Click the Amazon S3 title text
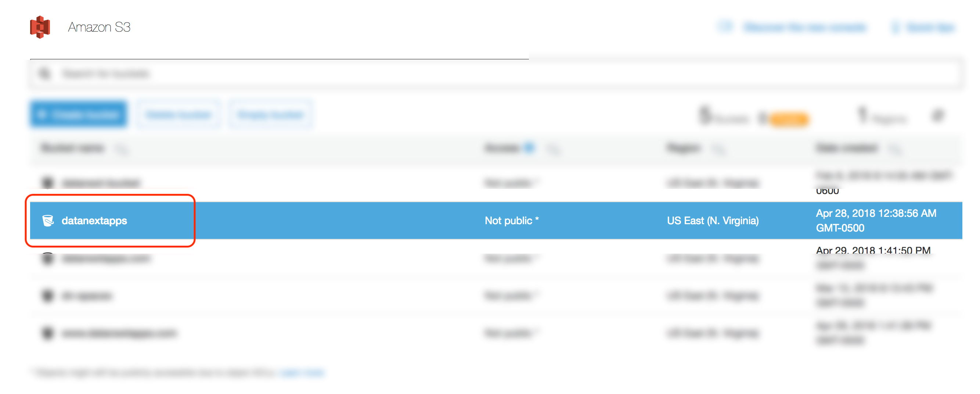980x394 pixels. point(99,28)
